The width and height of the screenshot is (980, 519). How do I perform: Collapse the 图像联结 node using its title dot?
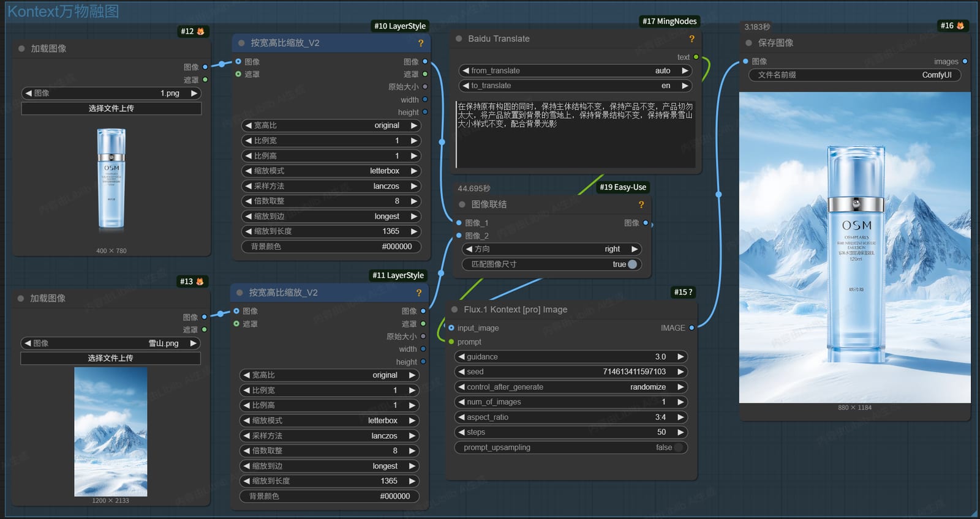pos(462,204)
